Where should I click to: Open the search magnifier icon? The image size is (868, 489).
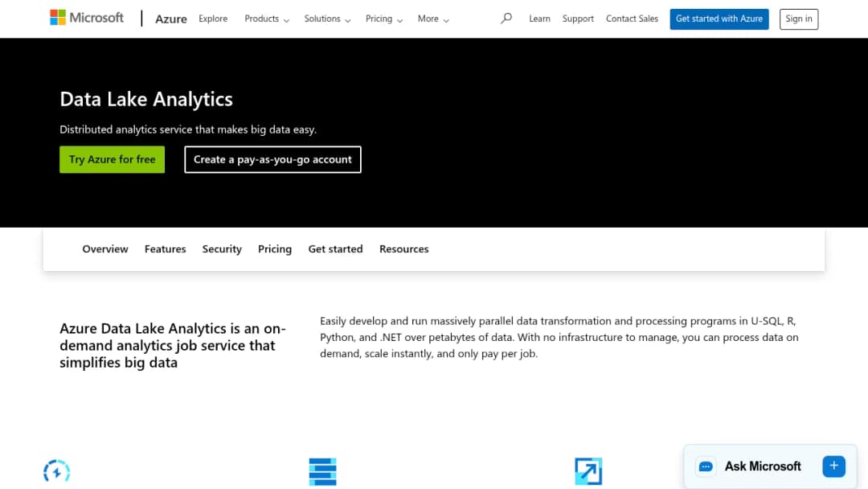pyautogui.click(x=506, y=18)
